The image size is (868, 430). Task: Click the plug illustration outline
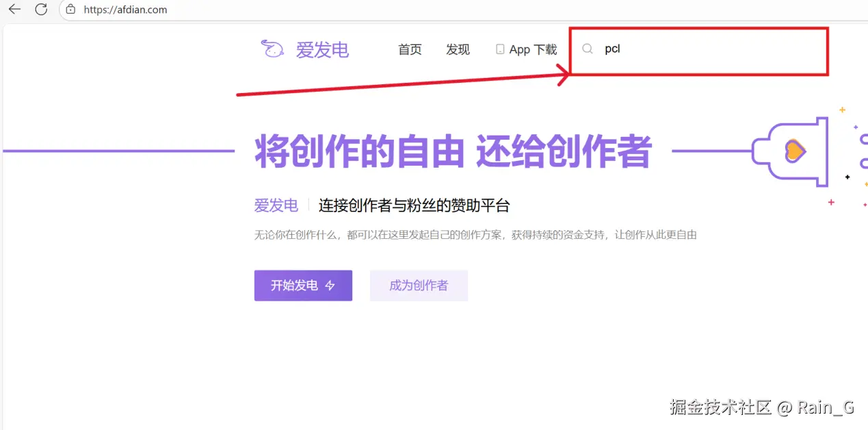790,151
